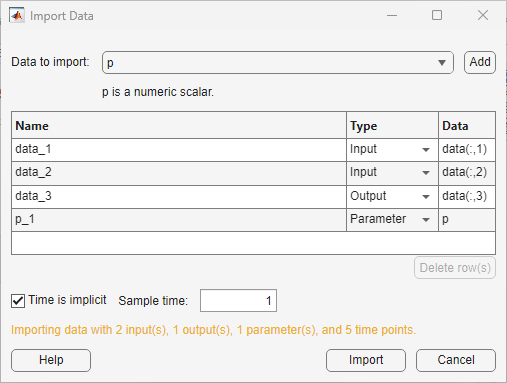
Task: Click into the Sample time field
Action: (238, 301)
